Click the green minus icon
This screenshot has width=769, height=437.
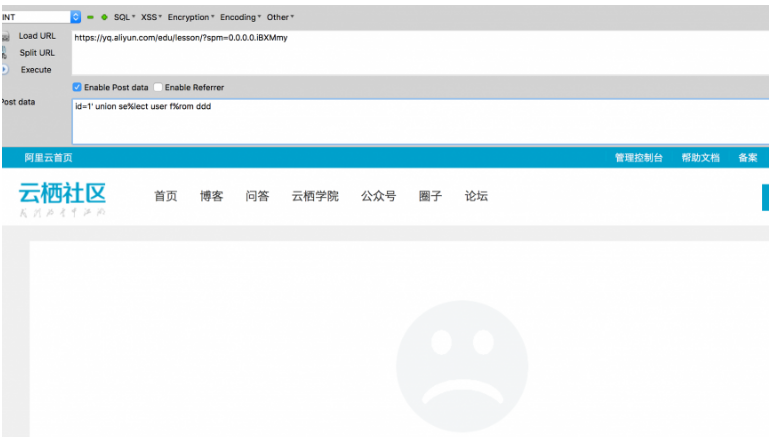pos(90,17)
